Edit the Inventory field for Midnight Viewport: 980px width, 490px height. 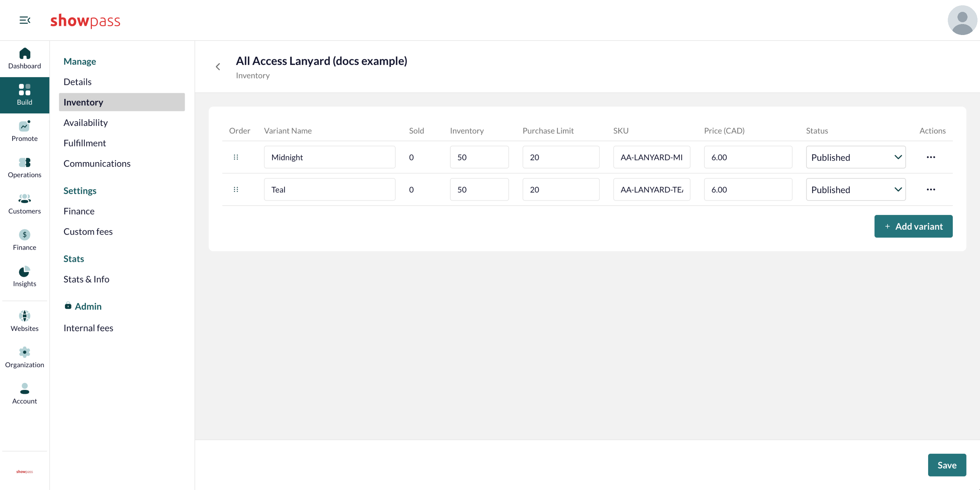(479, 157)
